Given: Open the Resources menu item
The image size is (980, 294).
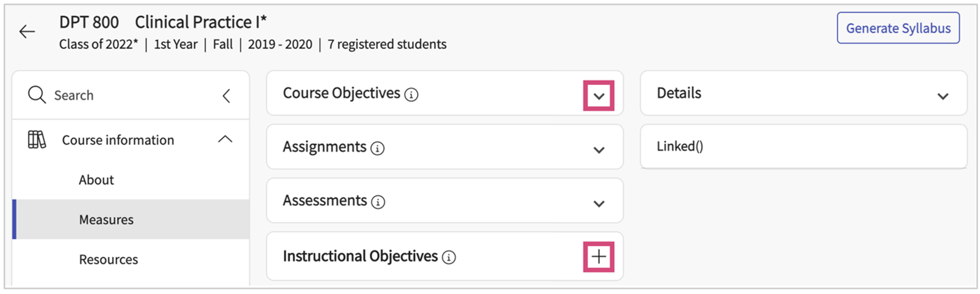Looking at the screenshot, I should 108,260.
